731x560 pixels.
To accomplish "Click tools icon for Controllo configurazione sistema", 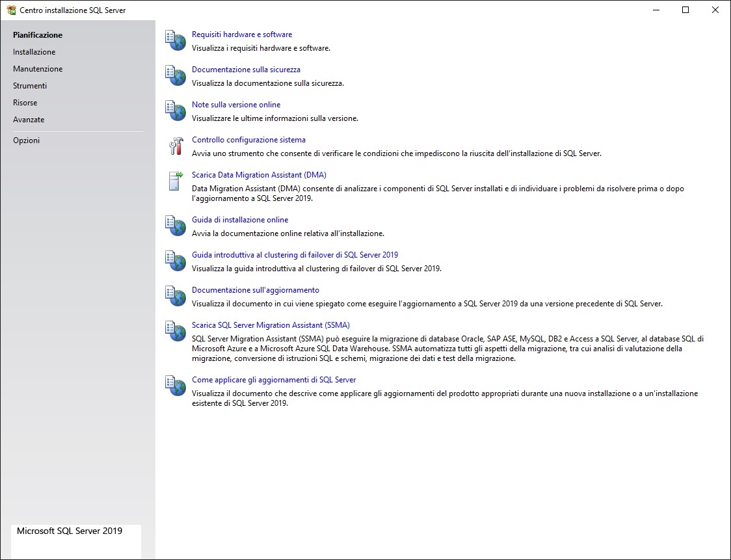I will click(x=176, y=146).
